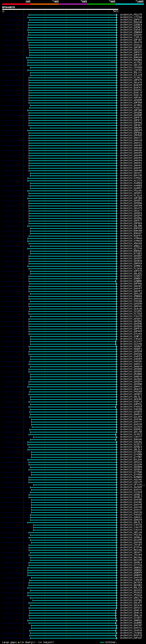Open hit UniRef100_Q9FR72
Viewport: 146px width, 644px height.
pyautogui.click(x=131, y=20)
